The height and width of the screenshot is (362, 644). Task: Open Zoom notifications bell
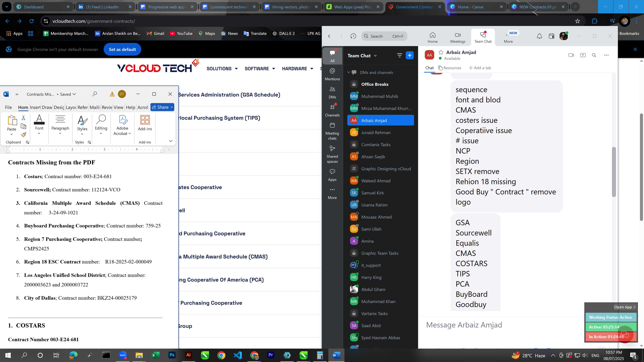tap(540, 36)
